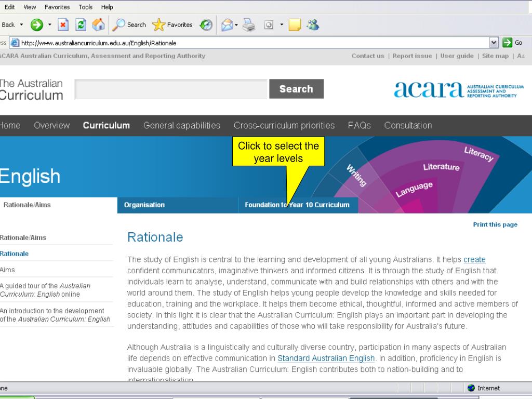Click the Language segment of the diagram
This screenshot has width=532, height=399.
(x=414, y=189)
